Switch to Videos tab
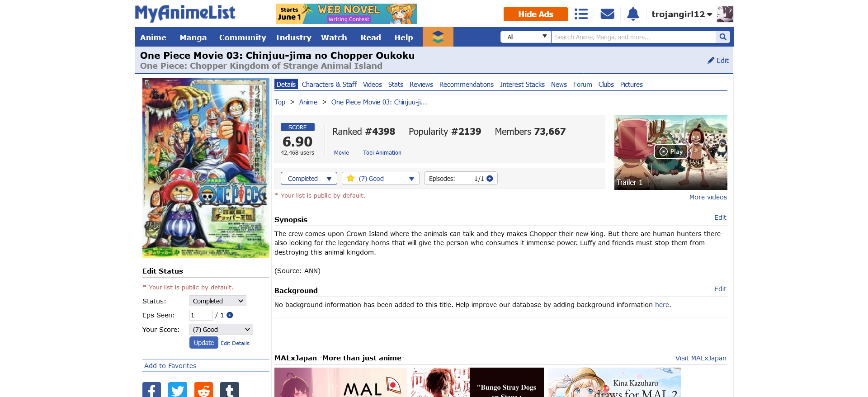 tap(373, 85)
